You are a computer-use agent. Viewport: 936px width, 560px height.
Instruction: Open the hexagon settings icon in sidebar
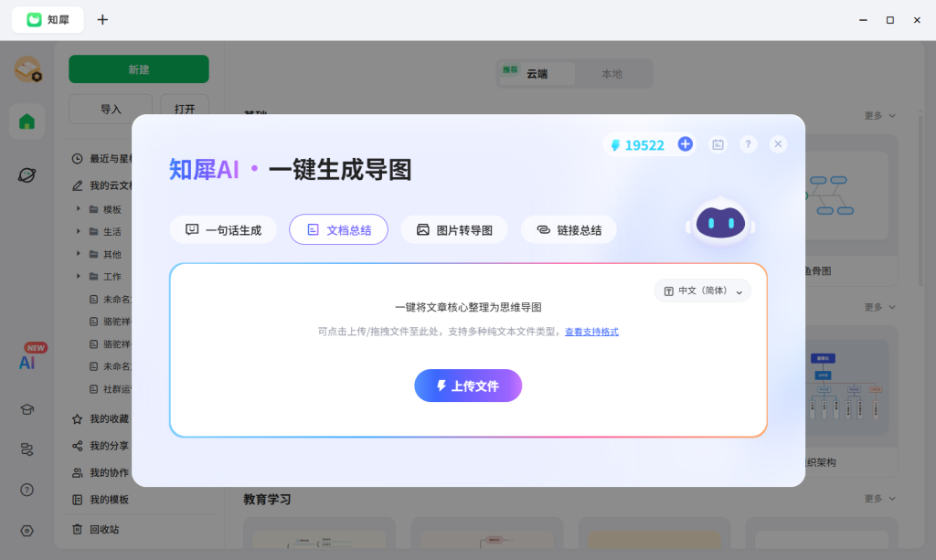pos(27,530)
